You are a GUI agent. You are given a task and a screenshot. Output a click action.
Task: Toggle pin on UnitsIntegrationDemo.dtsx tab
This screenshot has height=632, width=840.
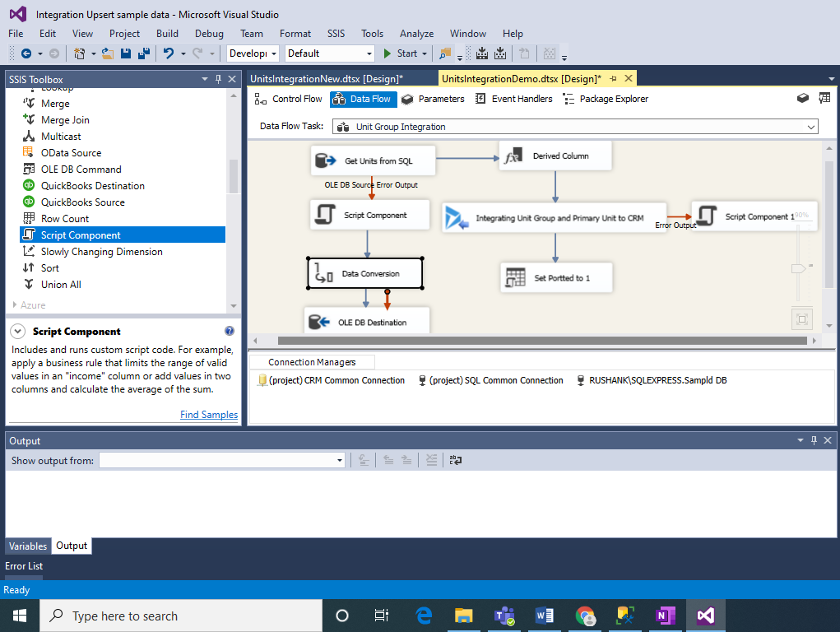614,79
